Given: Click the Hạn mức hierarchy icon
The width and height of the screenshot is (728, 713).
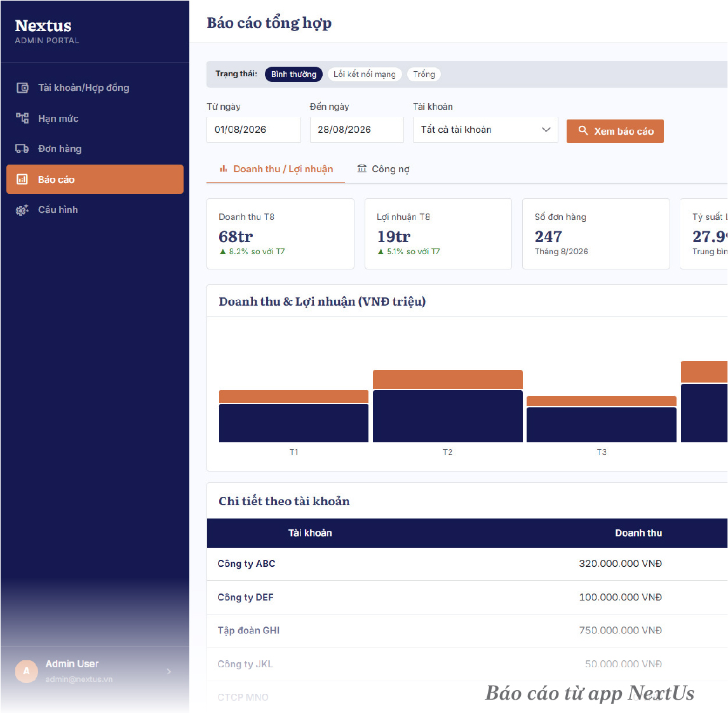Looking at the screenshot, I should (22, 118).
